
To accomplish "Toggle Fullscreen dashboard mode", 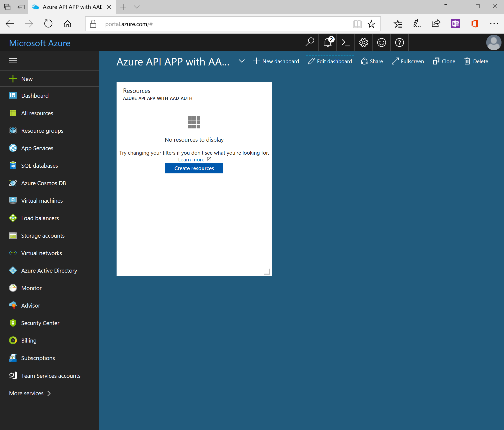I will tap(408, 61).
